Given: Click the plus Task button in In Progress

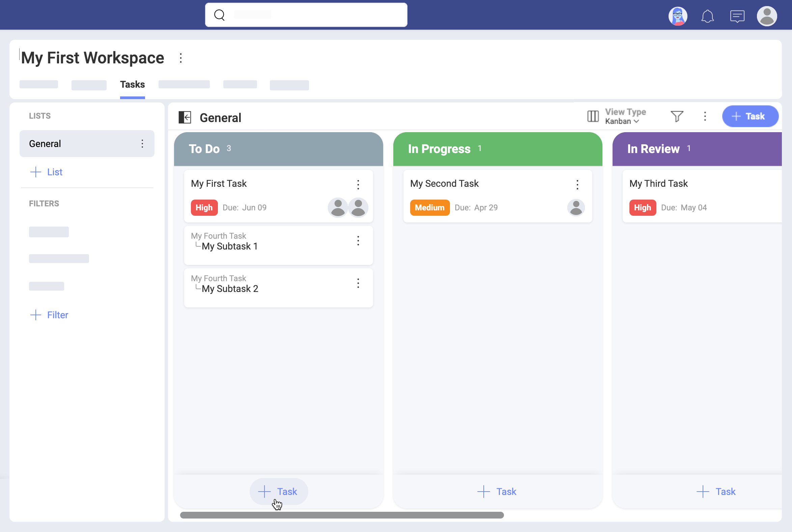Looking at the screenshot, I should tap(497, 492).
